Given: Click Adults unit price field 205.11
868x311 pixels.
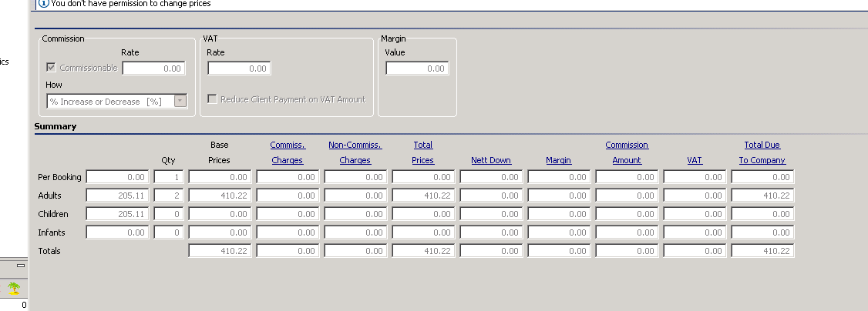Looking at the screenshot, I should coord(118,196).
